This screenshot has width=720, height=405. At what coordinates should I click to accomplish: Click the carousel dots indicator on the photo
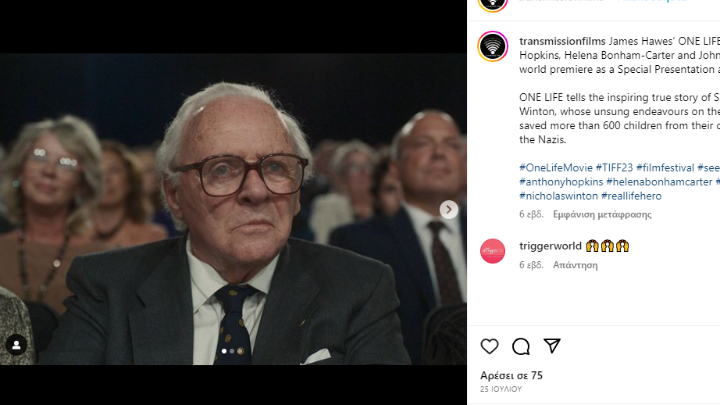pos(232,351)
